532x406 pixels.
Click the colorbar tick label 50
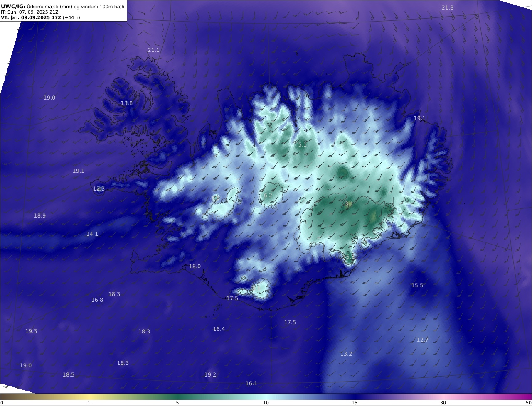point(528,403)
